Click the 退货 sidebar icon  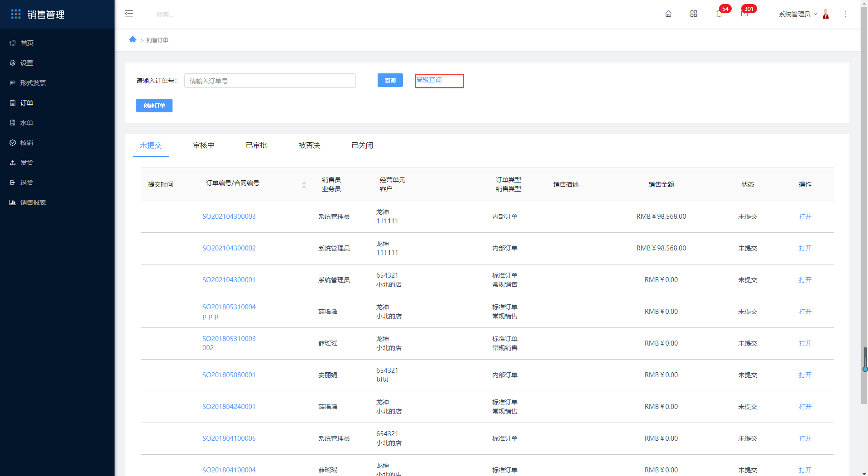(x=13, y=183)
